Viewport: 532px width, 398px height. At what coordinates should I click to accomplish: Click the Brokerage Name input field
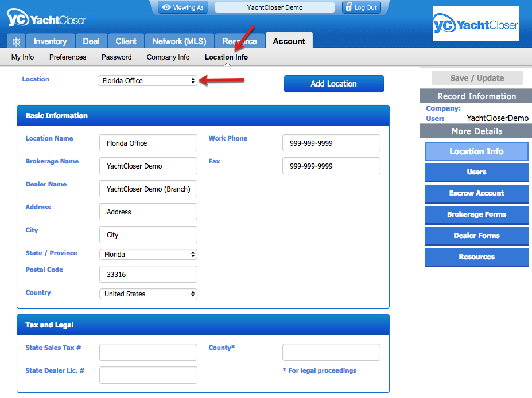pos(148,166)
